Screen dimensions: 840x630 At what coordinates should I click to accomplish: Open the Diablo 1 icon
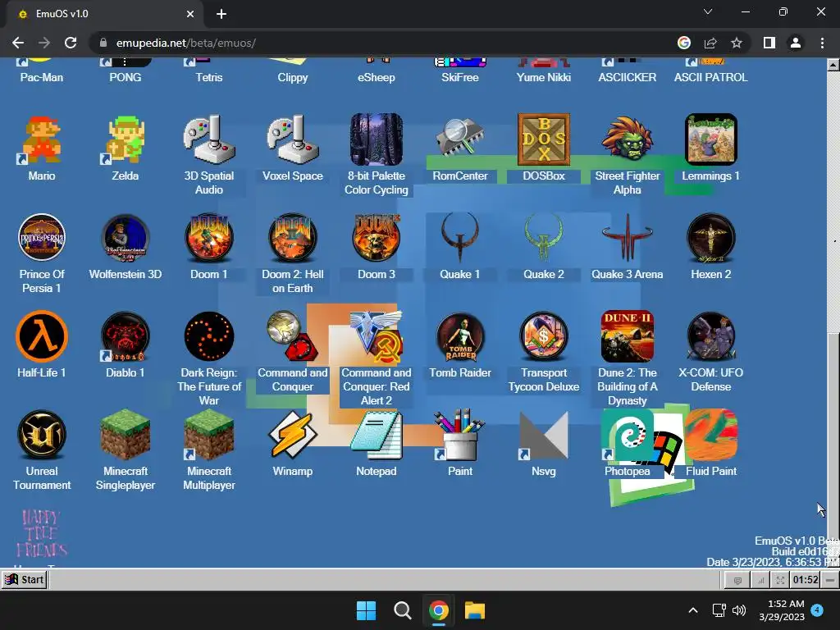[x=126, y=337]
